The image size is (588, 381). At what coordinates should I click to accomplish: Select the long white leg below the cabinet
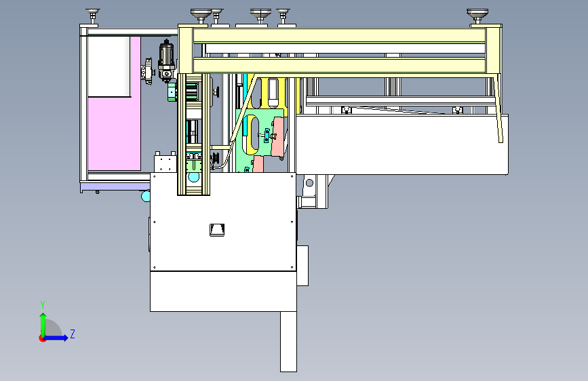click(288, 341)
